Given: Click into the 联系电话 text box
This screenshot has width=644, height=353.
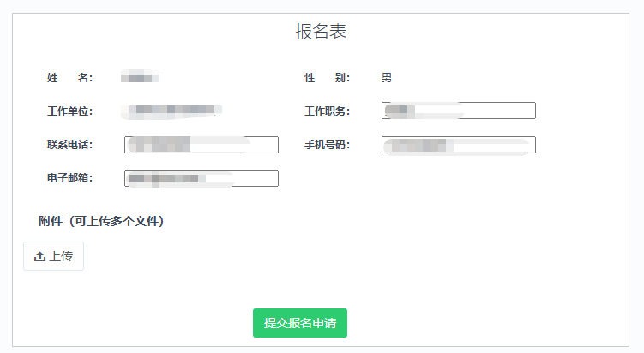Looking at the screenshot, I should click(x=202, y=145).
